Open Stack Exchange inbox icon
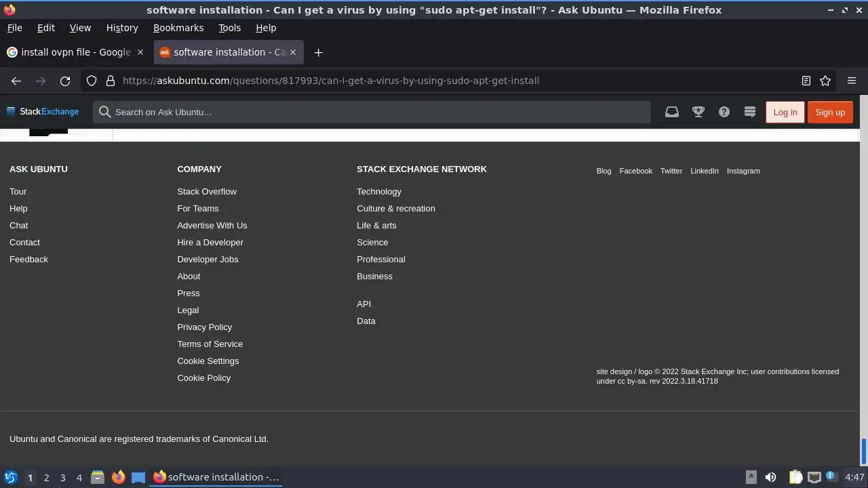Screen dimensions: 868x488 [x=672, y=112]
